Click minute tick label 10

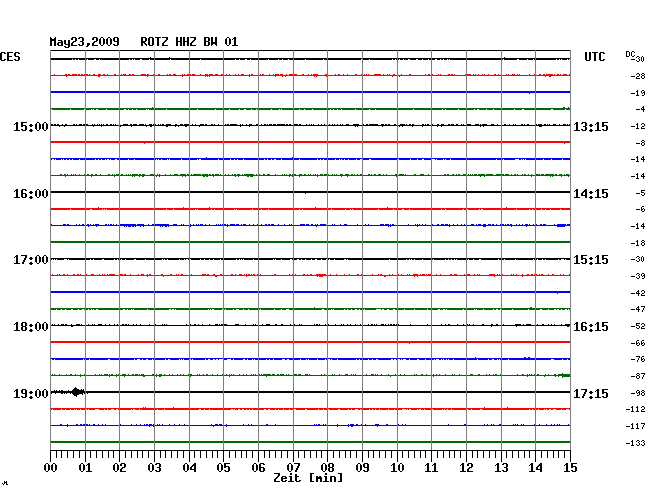click(x=397, y=468)
